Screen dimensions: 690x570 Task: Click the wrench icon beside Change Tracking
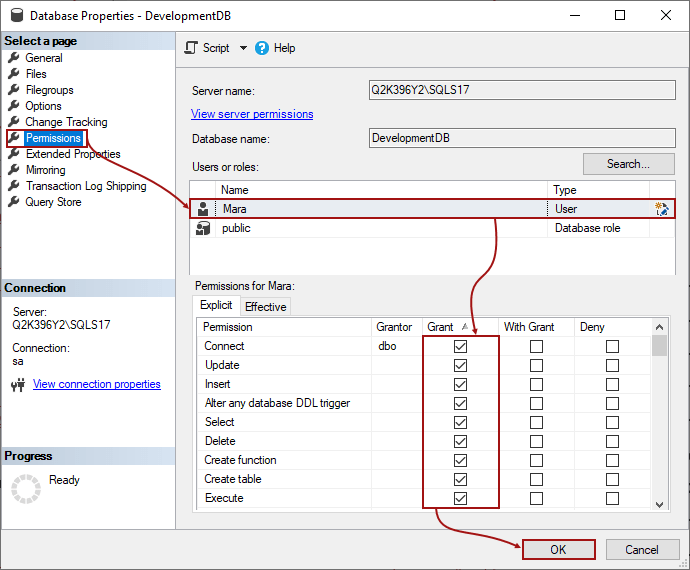tap(14, 121)
